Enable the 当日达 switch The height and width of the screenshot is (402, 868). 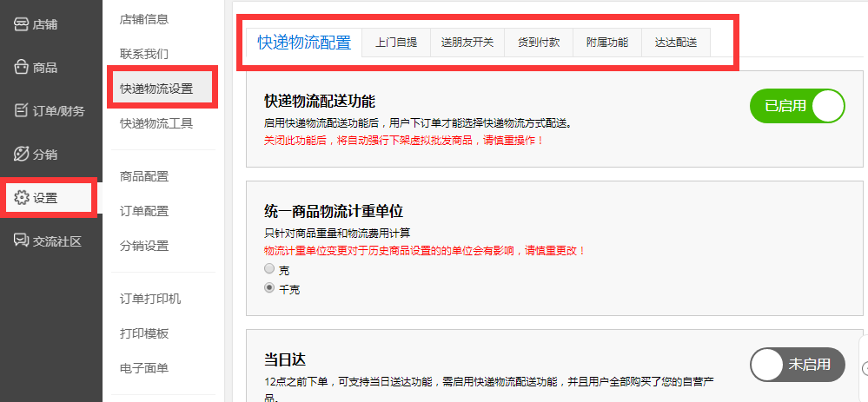(x=797, y=365)
